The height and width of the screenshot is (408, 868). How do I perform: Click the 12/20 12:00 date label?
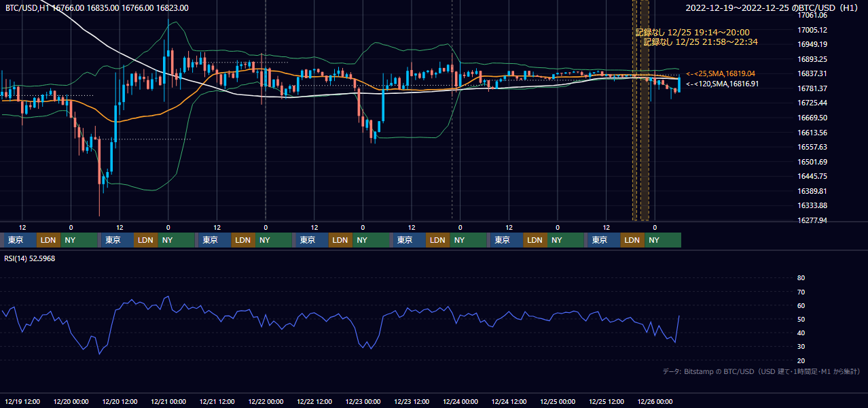[x=120, y=401]
